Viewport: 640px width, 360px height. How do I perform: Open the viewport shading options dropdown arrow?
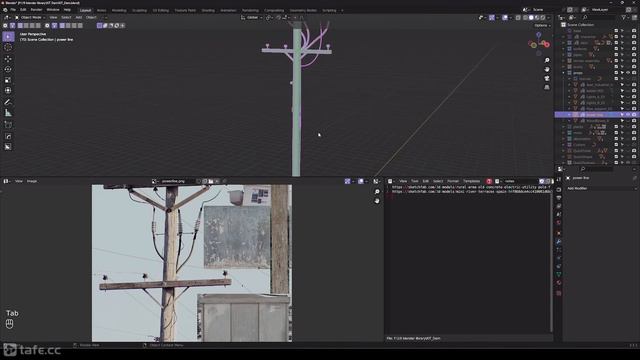[548, 18]
